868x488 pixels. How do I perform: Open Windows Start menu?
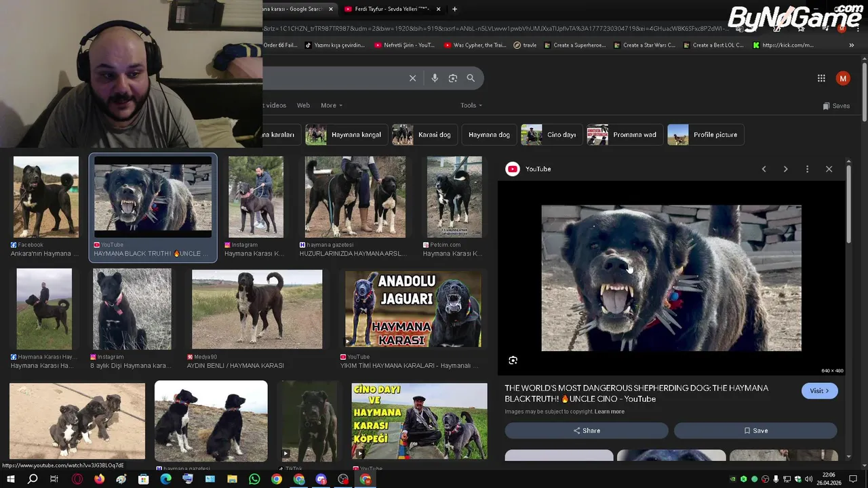(10, 479)
